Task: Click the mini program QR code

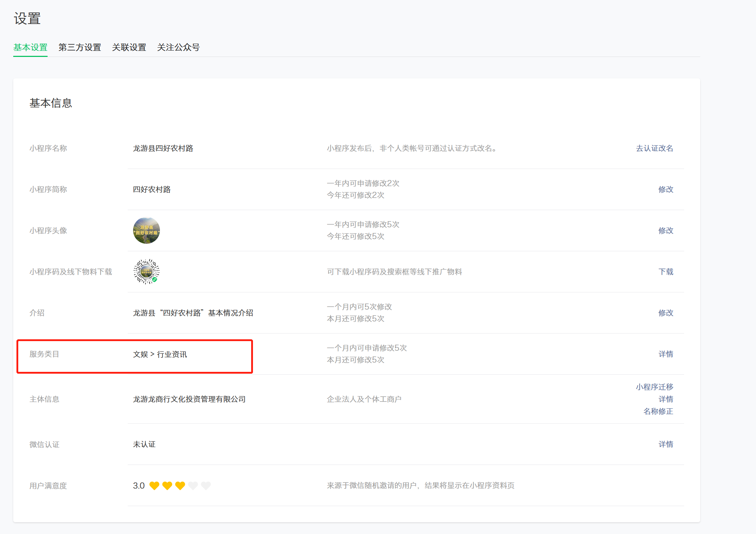Action: pos(146,272)
